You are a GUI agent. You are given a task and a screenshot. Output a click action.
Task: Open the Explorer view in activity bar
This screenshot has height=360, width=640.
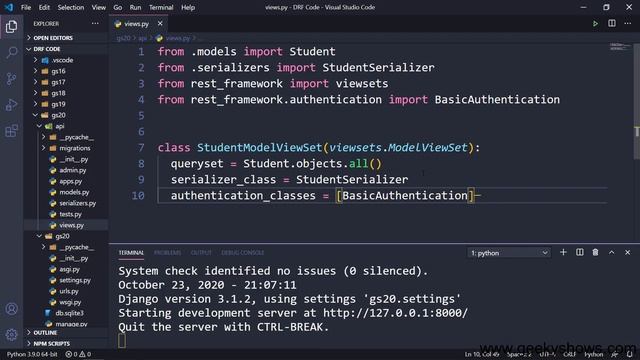11,27
